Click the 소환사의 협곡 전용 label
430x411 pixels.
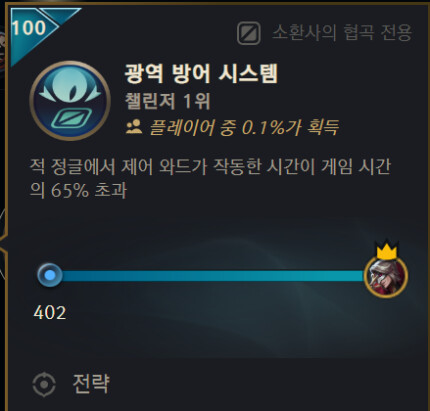pos(342,33)
